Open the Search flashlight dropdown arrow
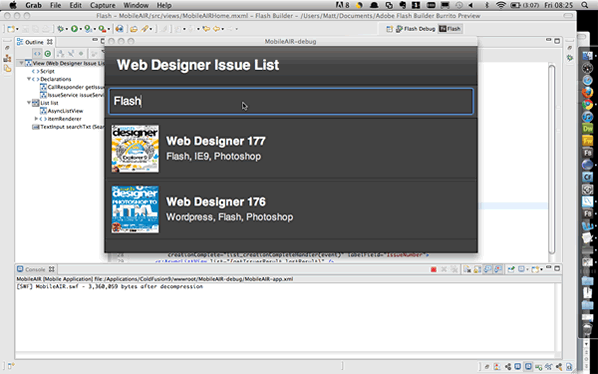Screen dimensions: 598x374 [x=151, y=29]
